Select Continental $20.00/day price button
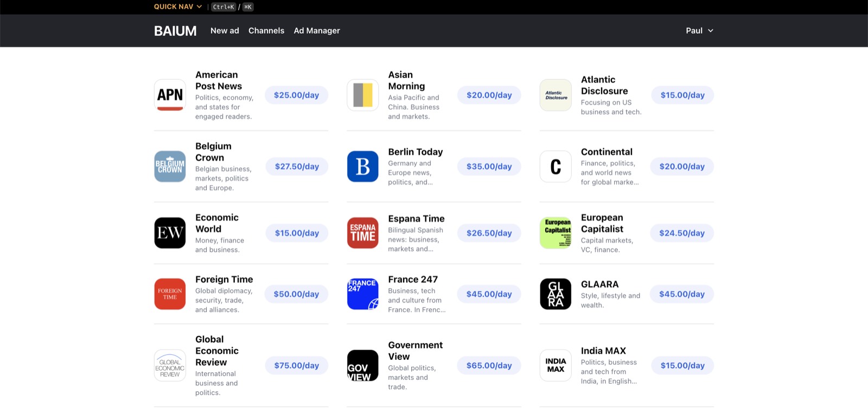Screen dimensions: 868x408 682,167
